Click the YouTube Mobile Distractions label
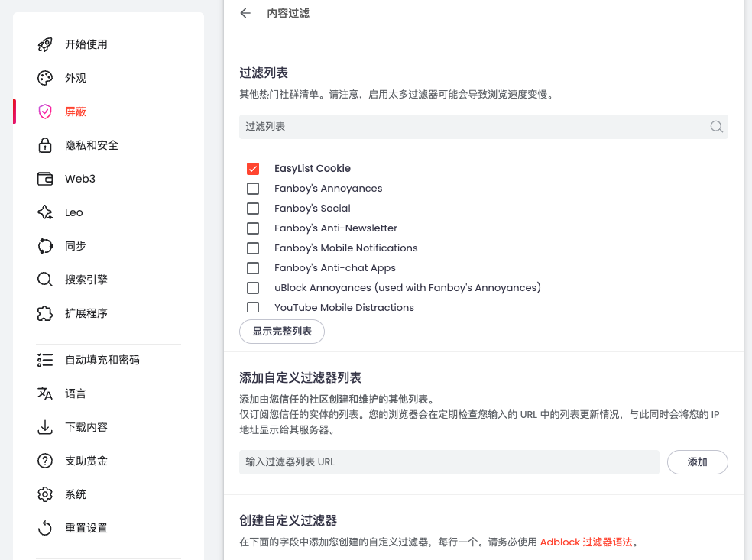Image resolution: width=752 pixels, height=560 pixels. coord(344,307)
